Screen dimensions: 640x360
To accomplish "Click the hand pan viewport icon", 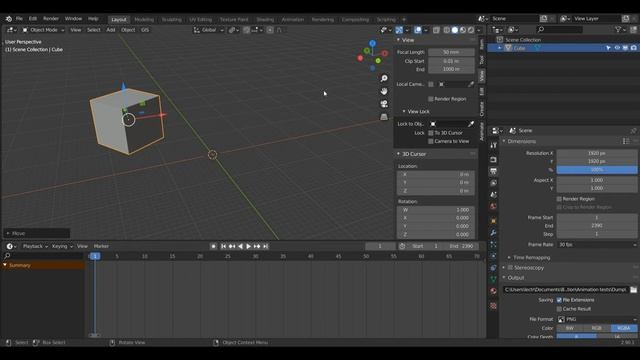I will point(384,91).
